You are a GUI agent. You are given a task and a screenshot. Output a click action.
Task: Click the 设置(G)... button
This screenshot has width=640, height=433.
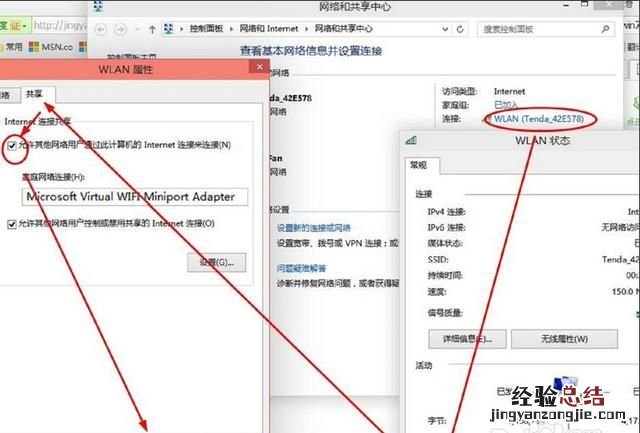[x=216, y=263]
